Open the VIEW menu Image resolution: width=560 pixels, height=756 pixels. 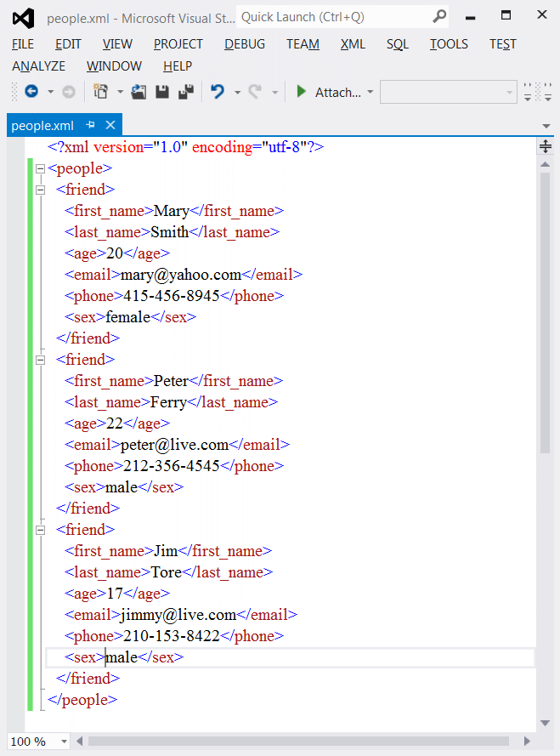coord(117,44)
